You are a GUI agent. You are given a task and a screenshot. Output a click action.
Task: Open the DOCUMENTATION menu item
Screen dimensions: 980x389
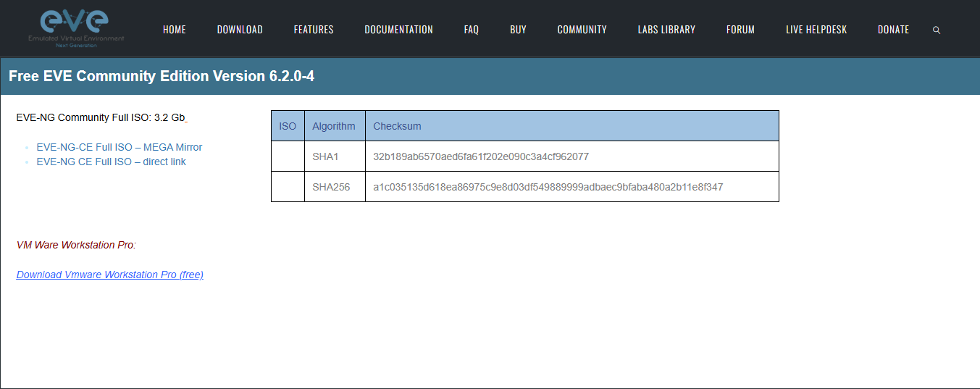pos(398,30)
